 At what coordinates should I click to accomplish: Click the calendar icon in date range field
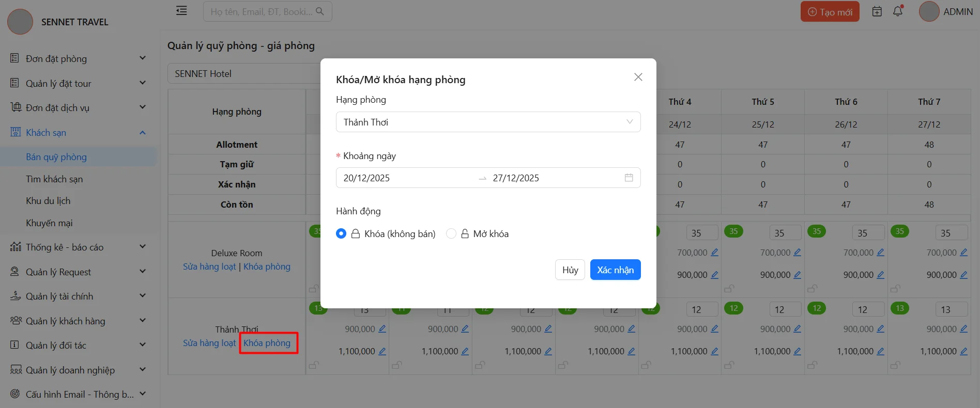click(629, 178)
